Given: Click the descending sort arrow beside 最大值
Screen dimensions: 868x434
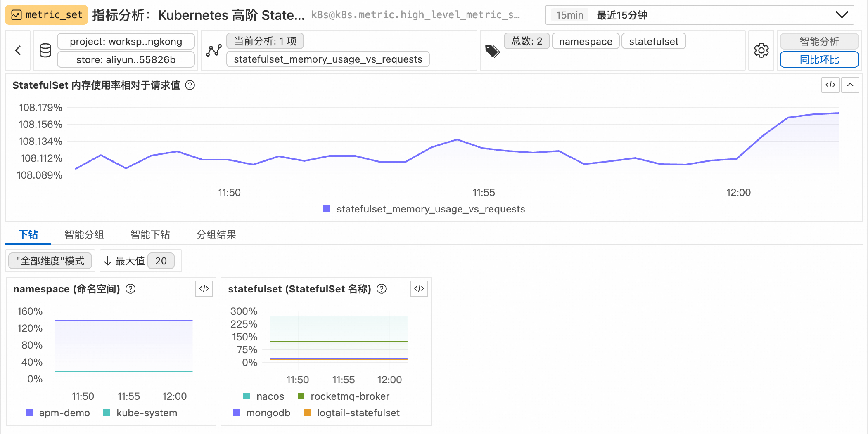Looking at the screenshot, I should click(108, 261).
